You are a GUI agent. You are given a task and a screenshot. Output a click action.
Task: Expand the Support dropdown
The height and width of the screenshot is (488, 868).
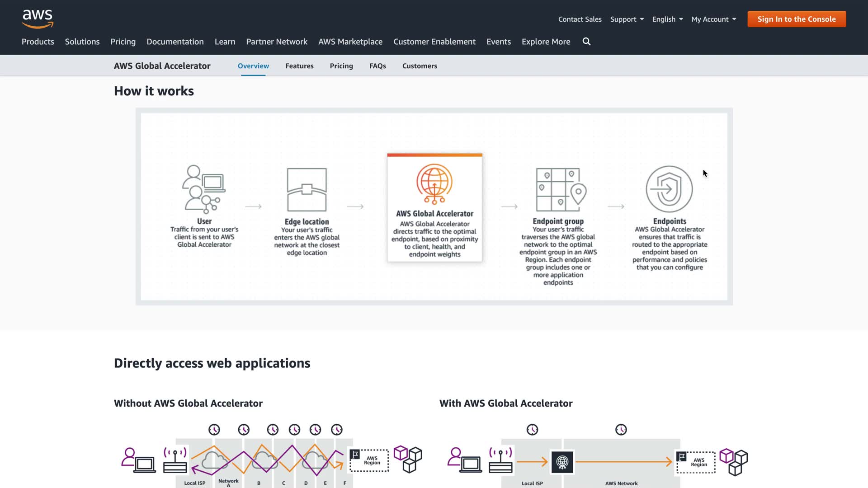(627, 19)
